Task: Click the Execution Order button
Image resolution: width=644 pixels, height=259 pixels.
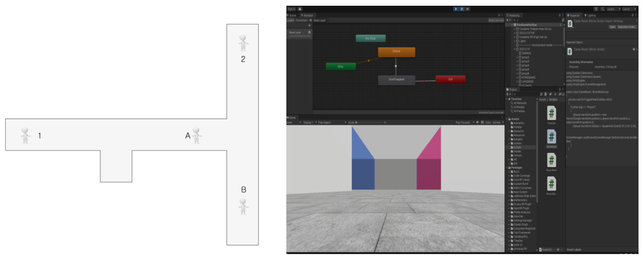Action: (627, 27)
